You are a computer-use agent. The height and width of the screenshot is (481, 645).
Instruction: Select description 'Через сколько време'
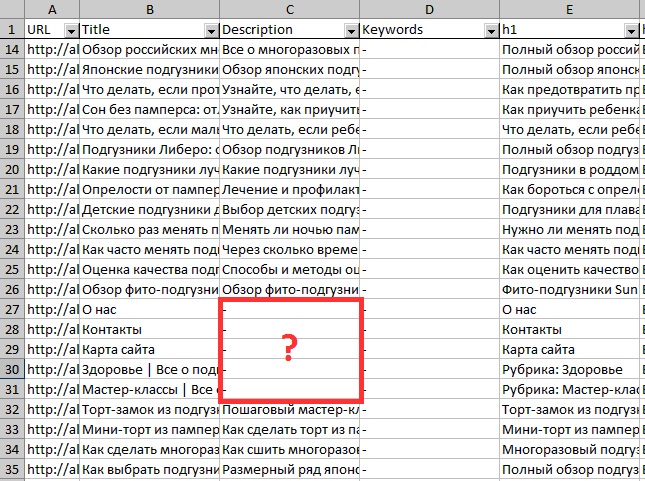pyautogui.click(x=290, y=249)
